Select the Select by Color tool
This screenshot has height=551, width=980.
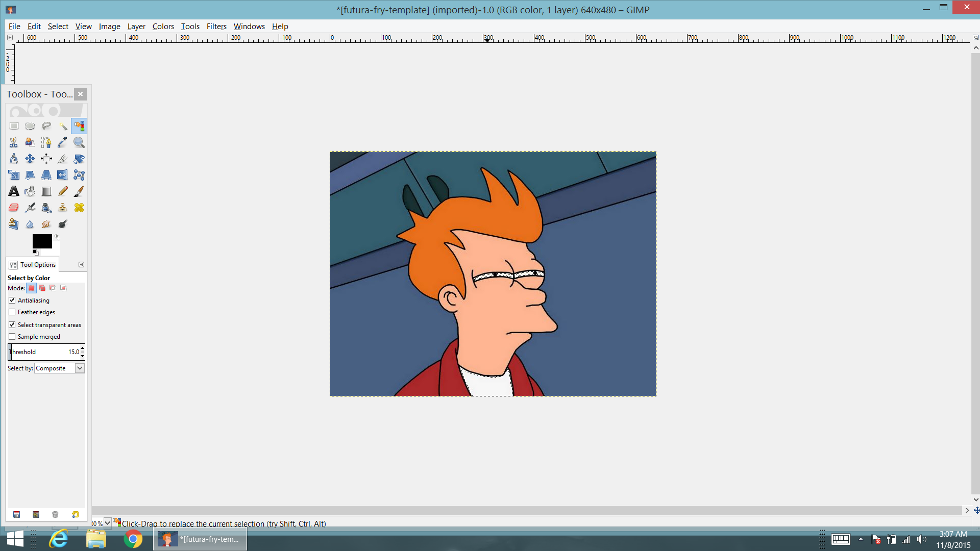tap(79, 126)
